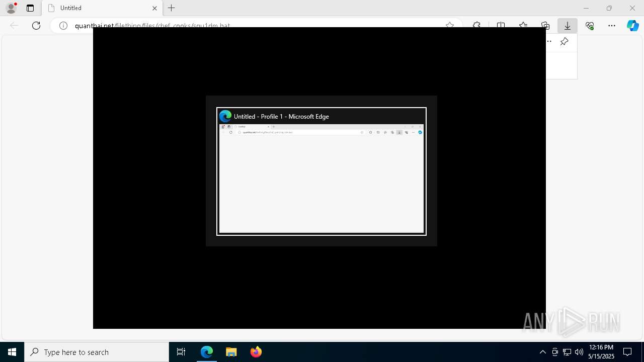Open more options in downloads flyout
The image size is (644, 362).
tap(549, 42)
